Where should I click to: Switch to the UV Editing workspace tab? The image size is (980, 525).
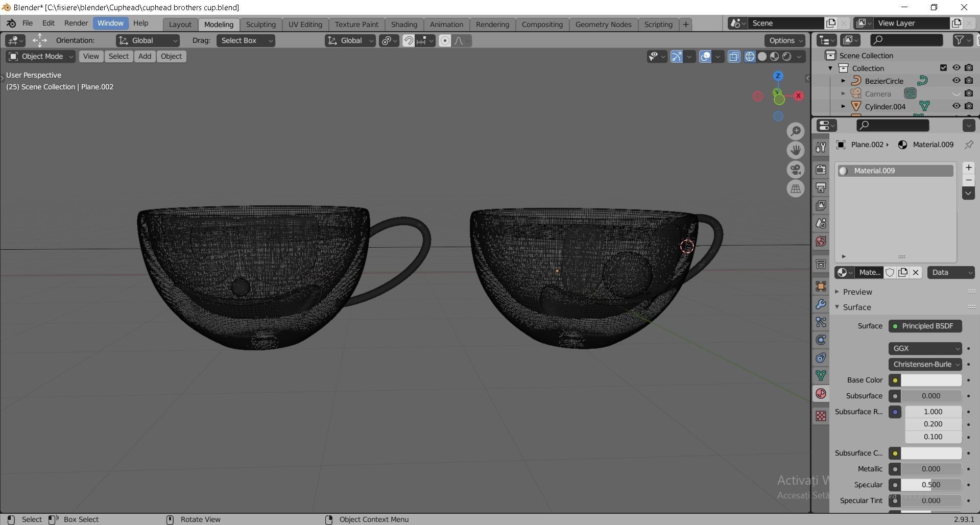305,24
